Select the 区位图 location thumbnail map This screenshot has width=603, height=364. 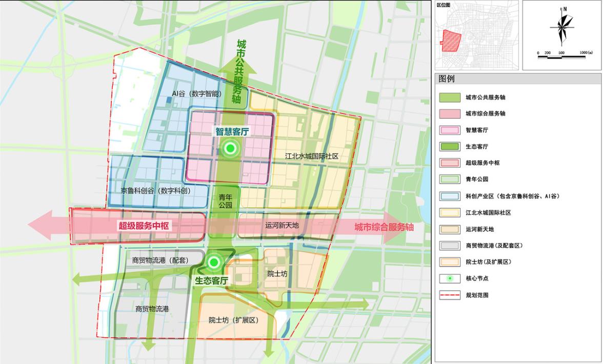476,36
